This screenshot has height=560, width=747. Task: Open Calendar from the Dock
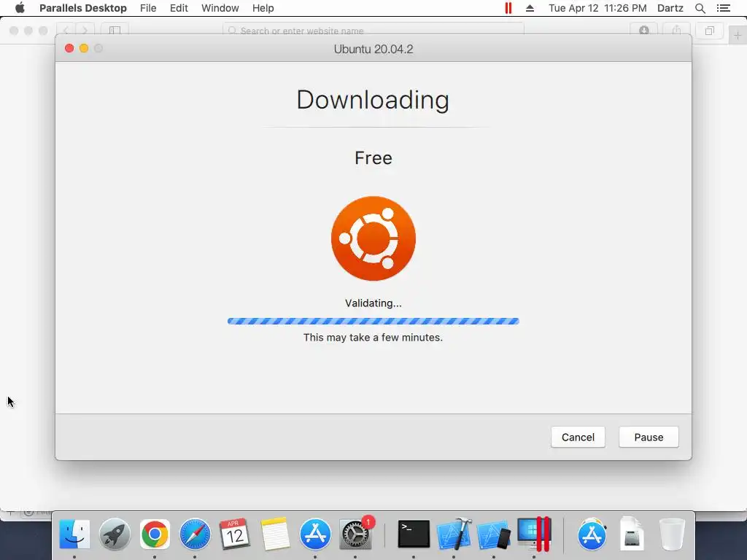pos(234,534)
